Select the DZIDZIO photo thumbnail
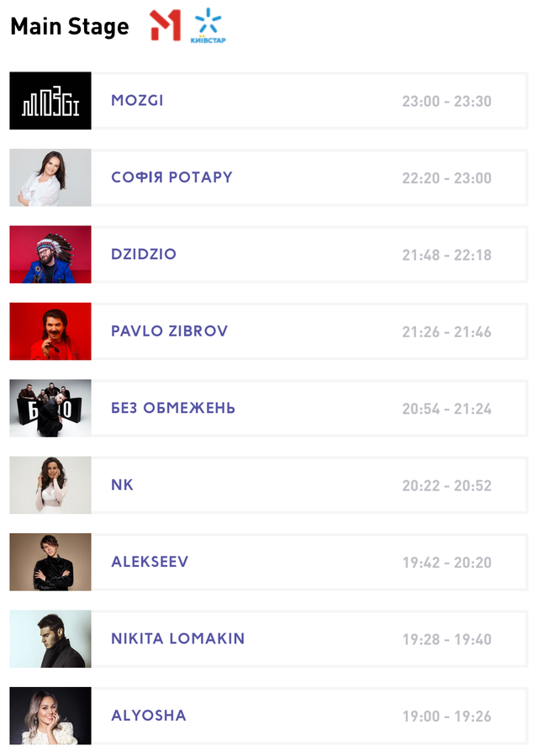The height and width of the screenshot is (756, 538). (x=50, y=255)
